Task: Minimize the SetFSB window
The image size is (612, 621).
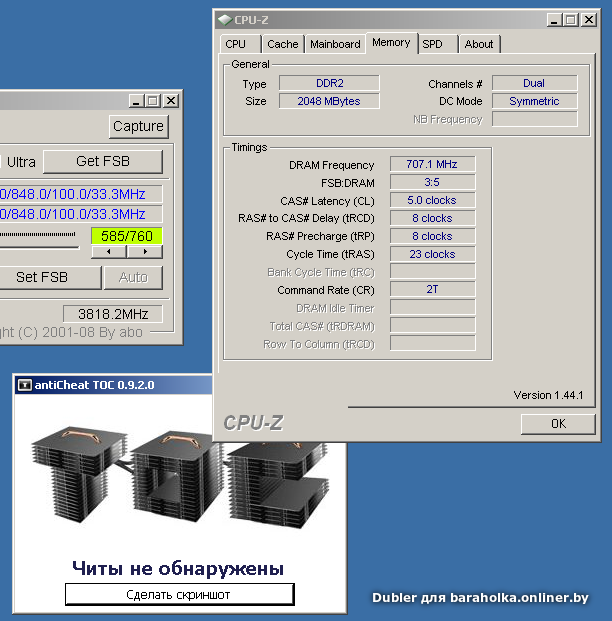Action: coord(136,101)
